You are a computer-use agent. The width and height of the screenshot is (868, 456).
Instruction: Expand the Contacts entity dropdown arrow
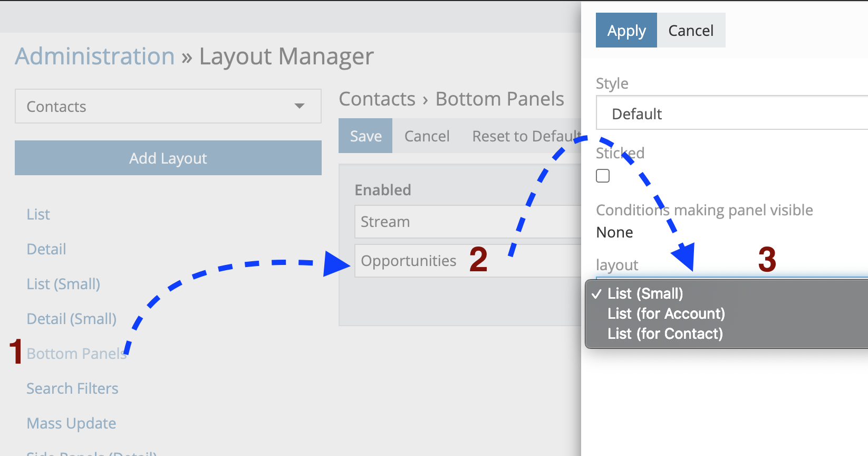tap(300, 106)
